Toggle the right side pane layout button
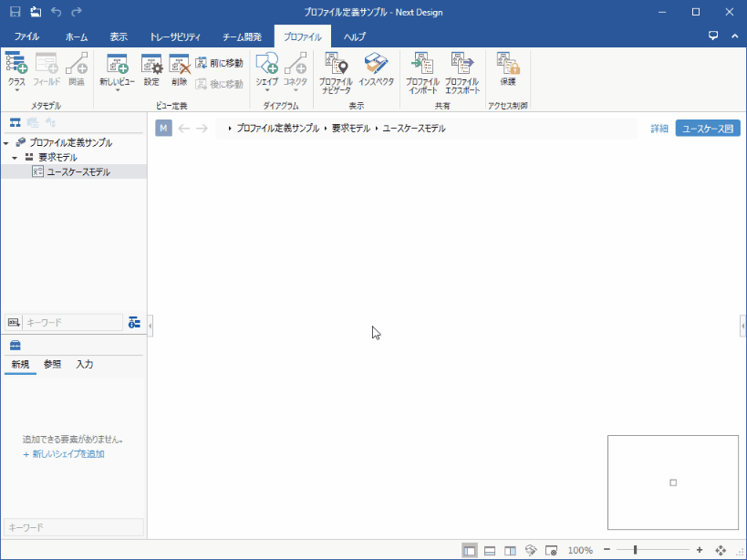Image resolution: width=747 pixels, height=560 pixels. point(510,550)
